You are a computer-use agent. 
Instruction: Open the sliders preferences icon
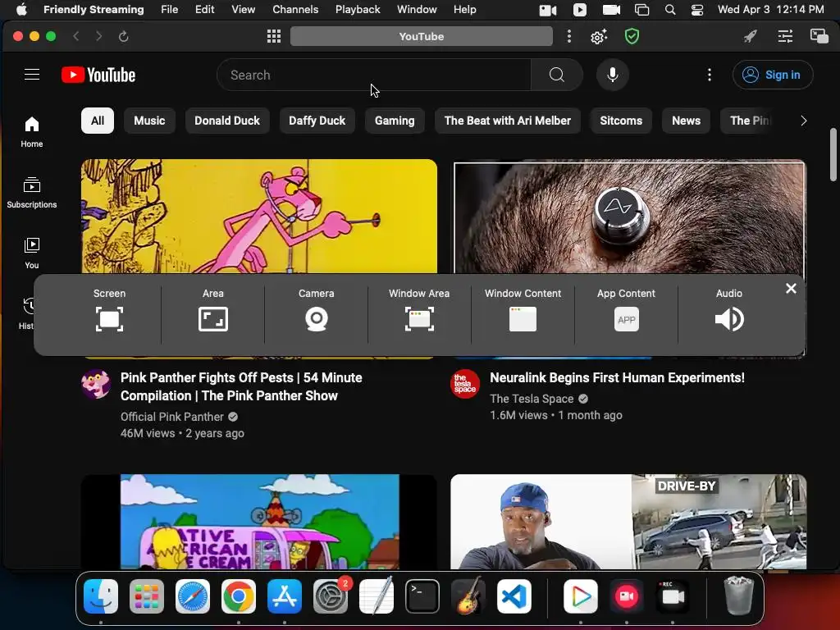coord(785,36)
